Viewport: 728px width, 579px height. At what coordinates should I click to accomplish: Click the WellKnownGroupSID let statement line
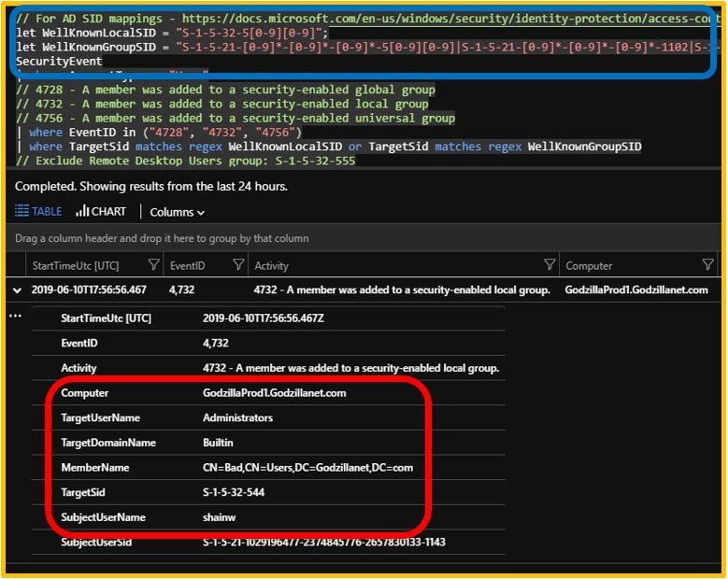pos(367,47)
